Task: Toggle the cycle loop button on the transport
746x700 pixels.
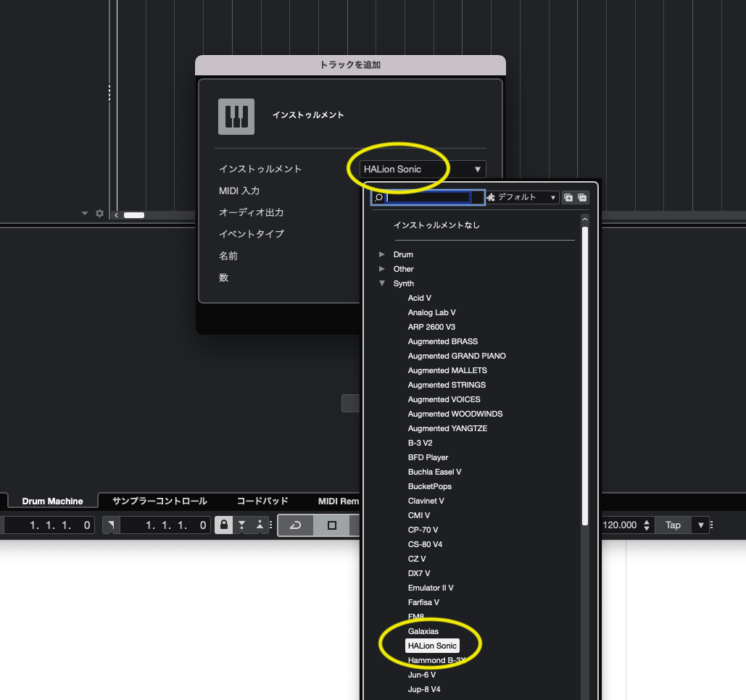Action: [296, 525]
